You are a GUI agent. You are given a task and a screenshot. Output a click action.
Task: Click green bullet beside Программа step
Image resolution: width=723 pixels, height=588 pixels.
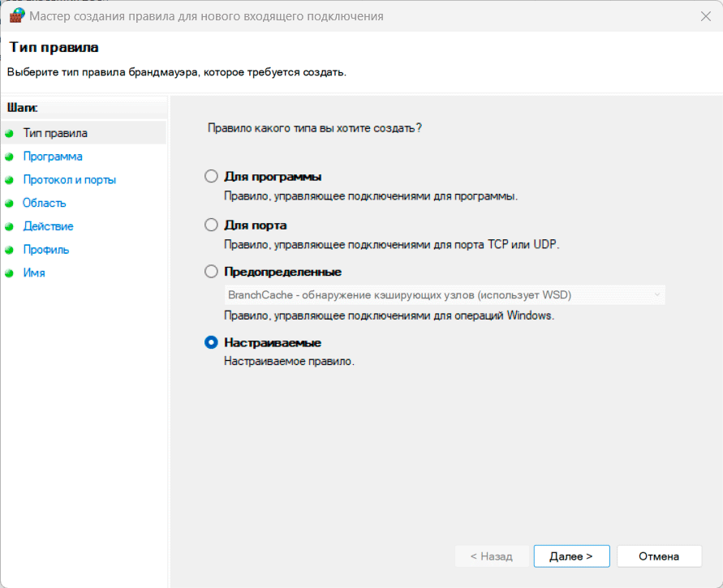[10, 157]
